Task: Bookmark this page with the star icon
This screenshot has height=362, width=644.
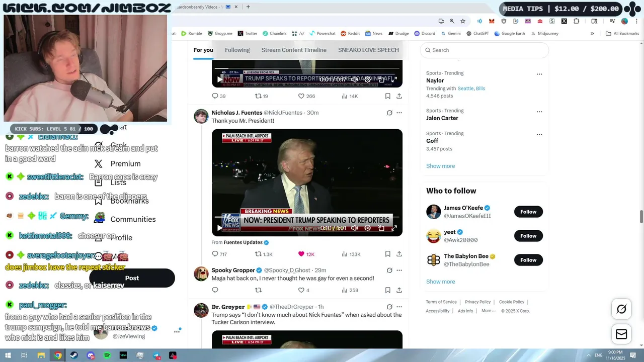Action: coord(463,21)
